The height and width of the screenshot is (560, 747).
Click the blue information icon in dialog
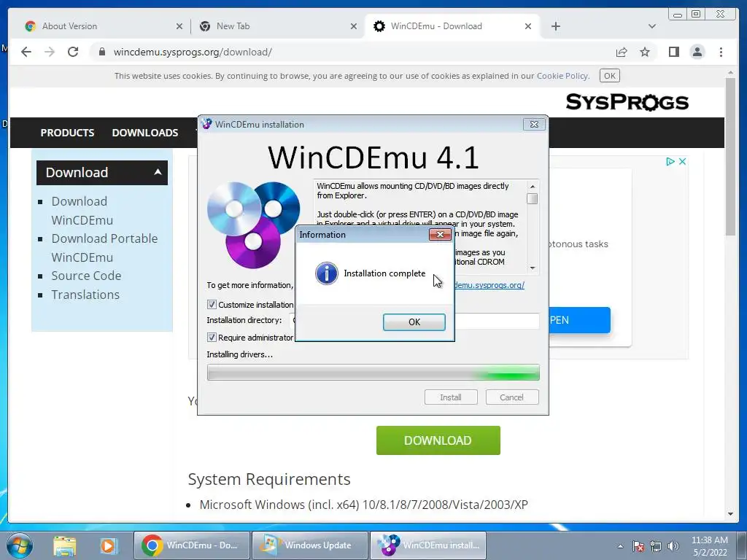[326, 273]
